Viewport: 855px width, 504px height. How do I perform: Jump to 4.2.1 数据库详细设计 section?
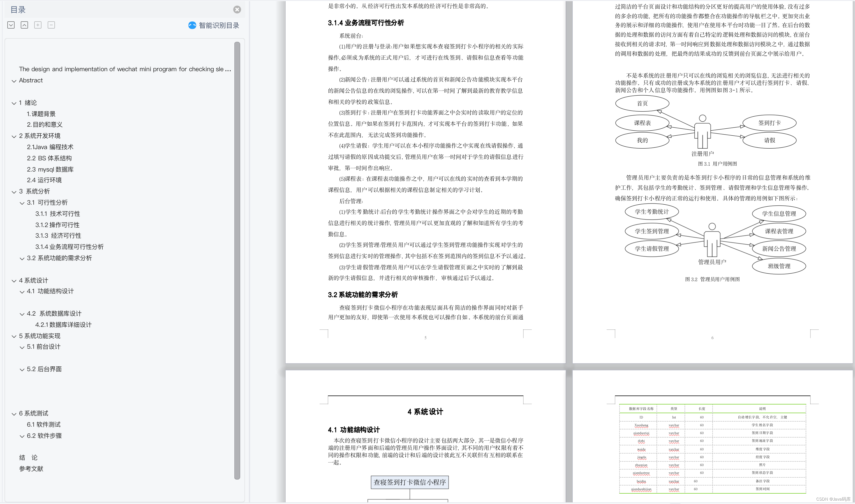(64, 325)
